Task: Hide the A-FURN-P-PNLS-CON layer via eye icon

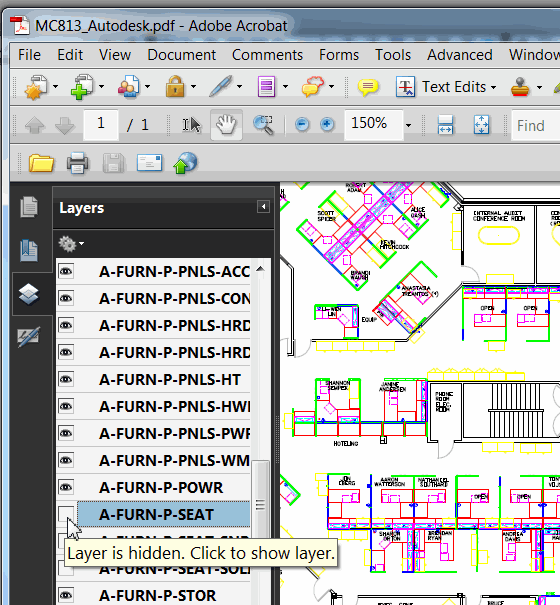Action: tap(66, 298)
